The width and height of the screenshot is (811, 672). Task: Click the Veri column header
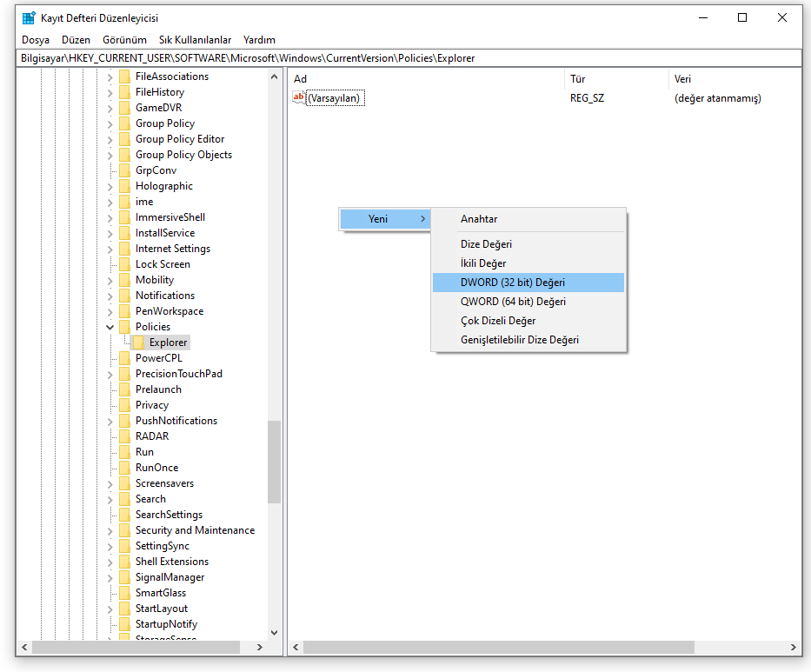(x=683, y=79)
